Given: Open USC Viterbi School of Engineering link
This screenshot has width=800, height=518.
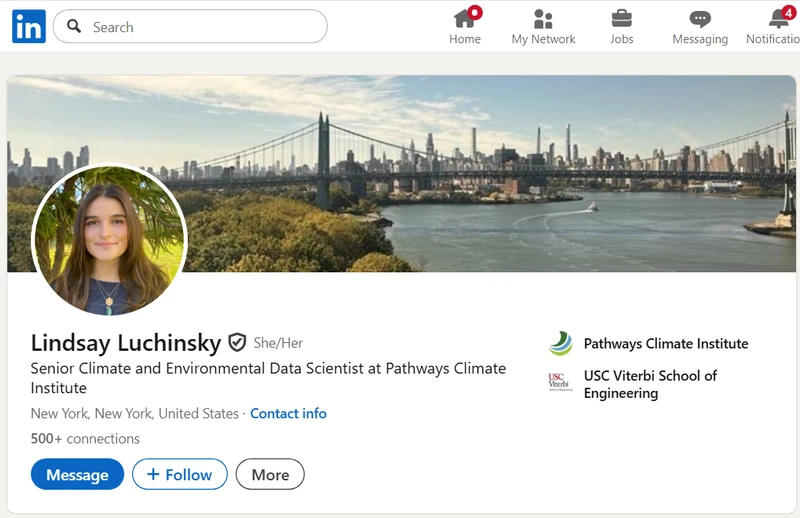Looking at the screenshot, I should [x=650, y=384].
